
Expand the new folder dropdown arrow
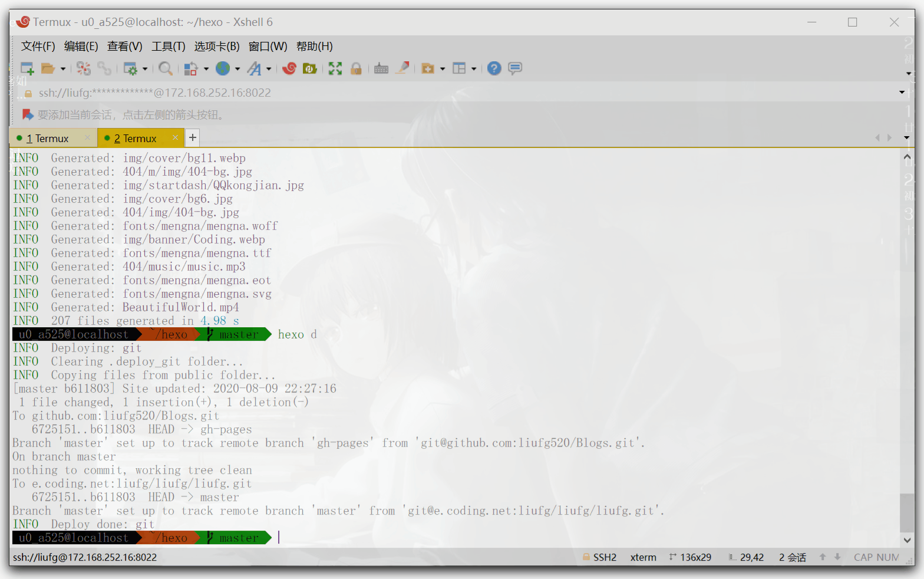click(443, 69)
